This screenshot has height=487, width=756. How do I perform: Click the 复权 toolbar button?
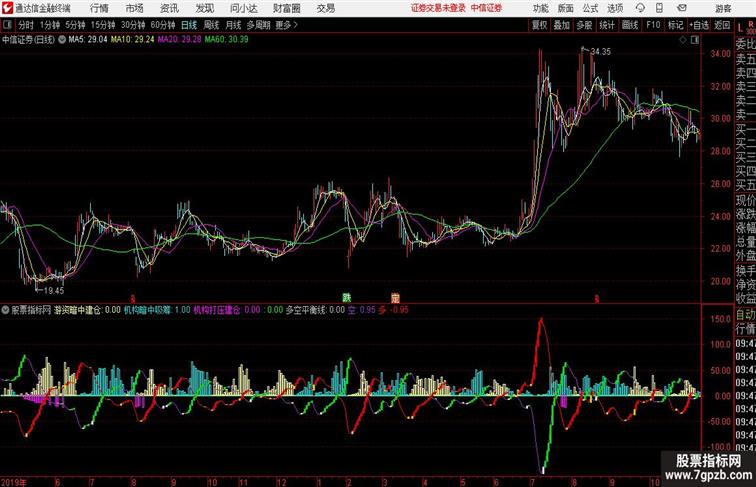point(540,25)
